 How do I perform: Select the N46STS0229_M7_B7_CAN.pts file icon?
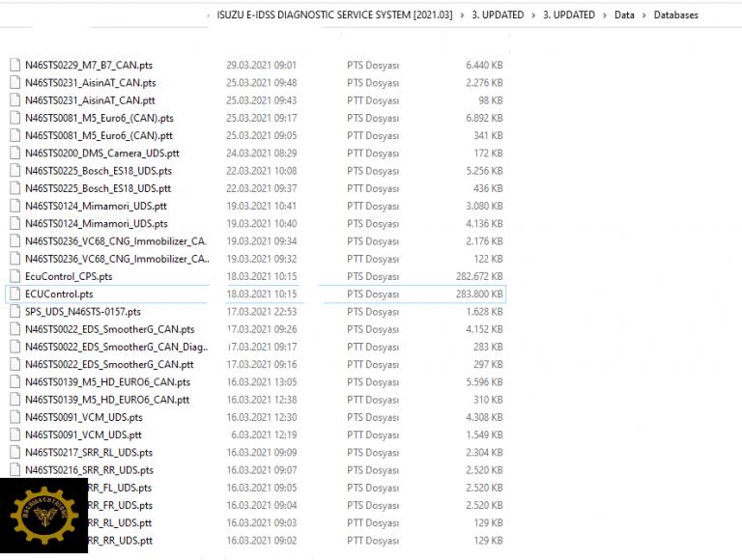pyautogui.click(x=15, y=65)
